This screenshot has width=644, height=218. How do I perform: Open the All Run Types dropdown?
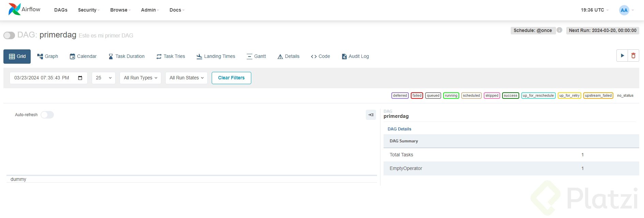coord(140,78)
